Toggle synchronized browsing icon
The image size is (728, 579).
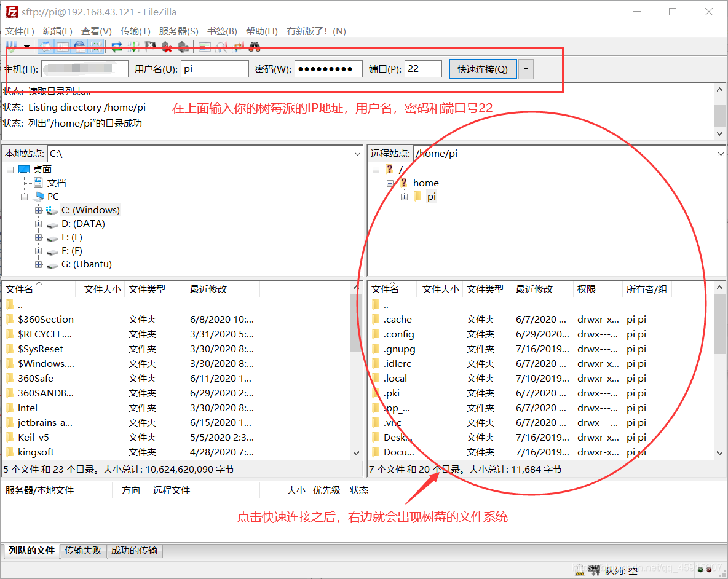pos(238,46)
